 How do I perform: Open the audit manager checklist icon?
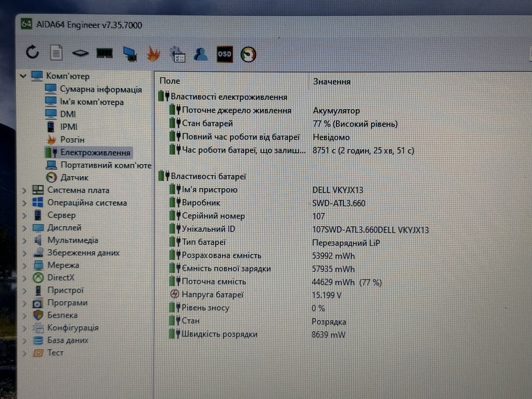click(x=177, y=54)
